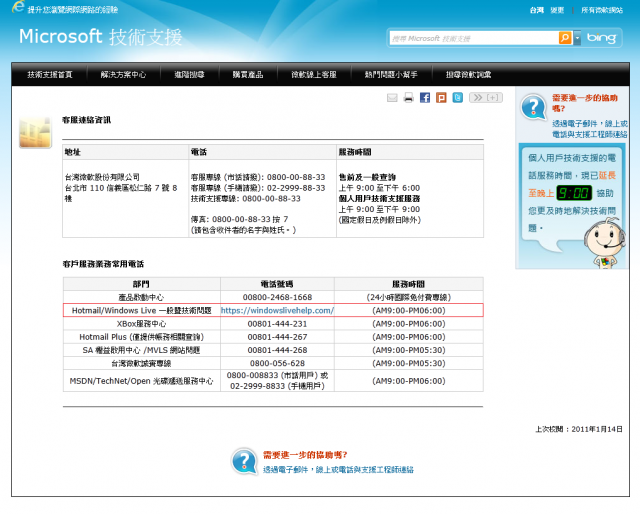Click the orange search magnifier button

tap(565, 38)
